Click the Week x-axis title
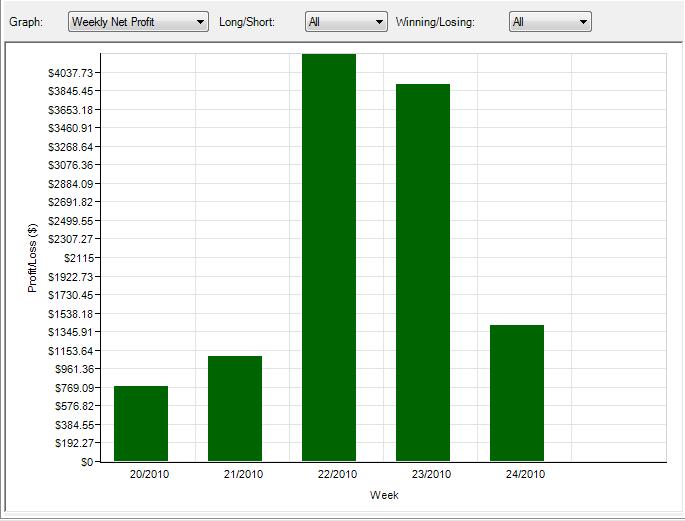Image resolution: width=685 pixels, height=521 pixels. pyautogui.click(x=384, y=495)
